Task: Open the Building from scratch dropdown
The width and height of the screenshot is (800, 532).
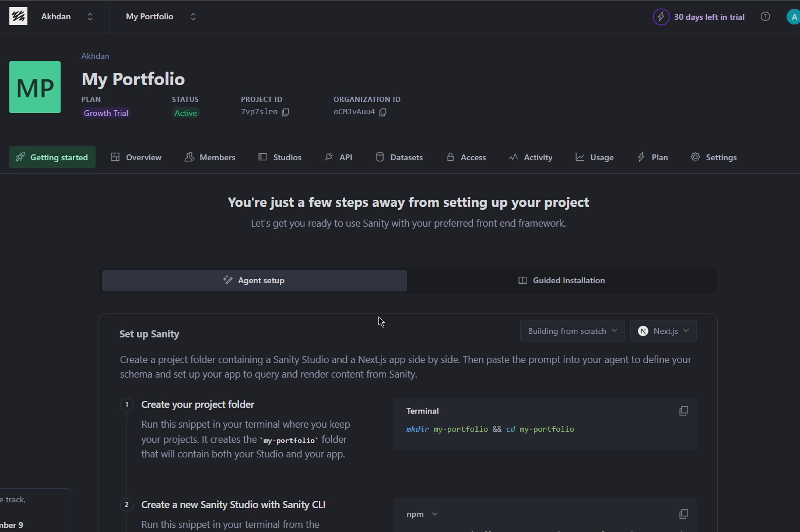Action: click(572, 331)
